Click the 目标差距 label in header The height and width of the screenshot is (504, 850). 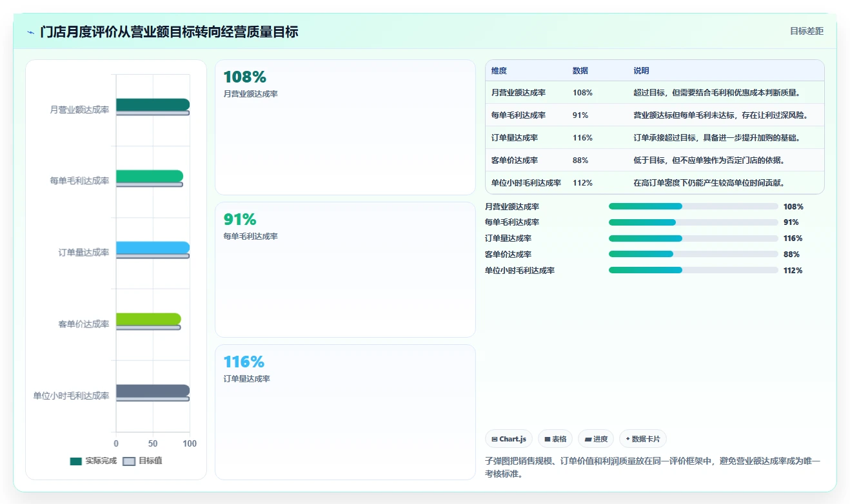[x=807, y=31]
